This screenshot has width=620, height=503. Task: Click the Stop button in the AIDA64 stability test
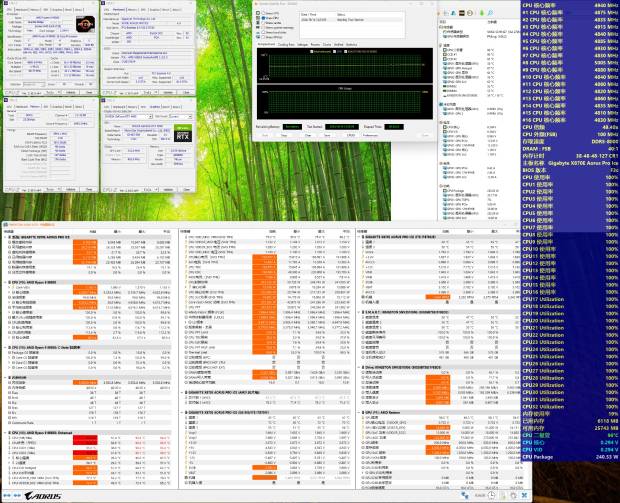[x=284, y=135]
